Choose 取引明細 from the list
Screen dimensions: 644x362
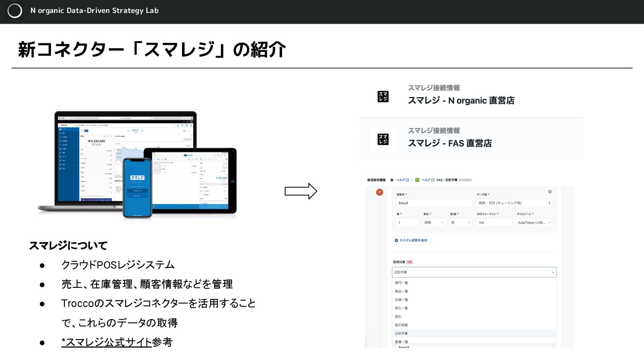click(x=474, y=325)
